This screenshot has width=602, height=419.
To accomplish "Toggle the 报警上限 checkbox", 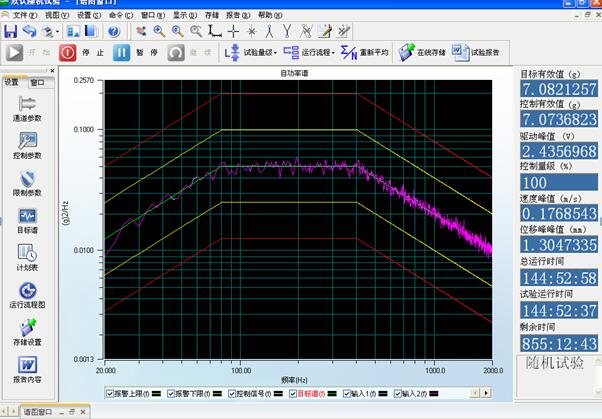I will pyautogui.click(x=110, y=394).
